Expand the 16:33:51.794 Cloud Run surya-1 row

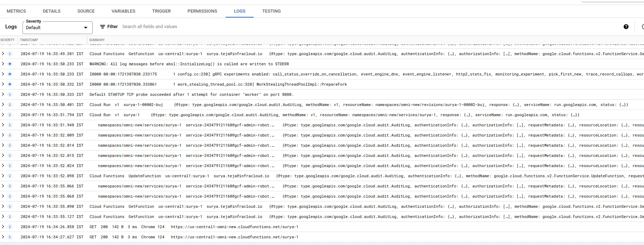point(3,115)
